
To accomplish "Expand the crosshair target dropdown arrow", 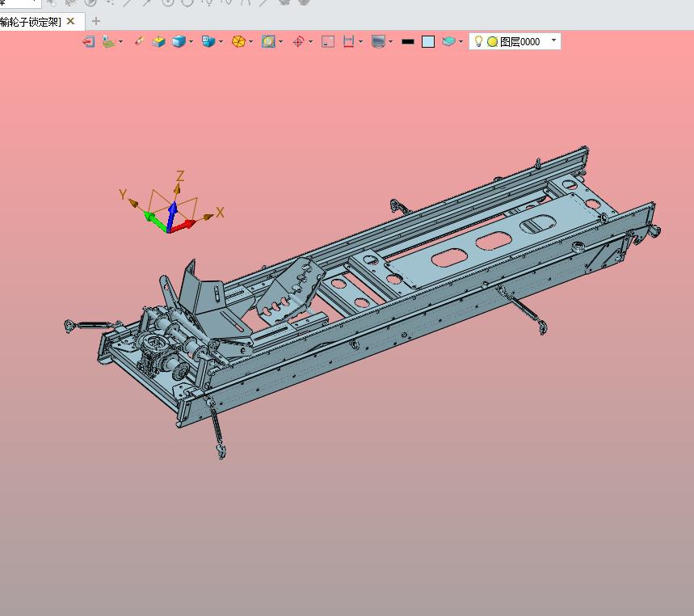I will pos(310,42).
